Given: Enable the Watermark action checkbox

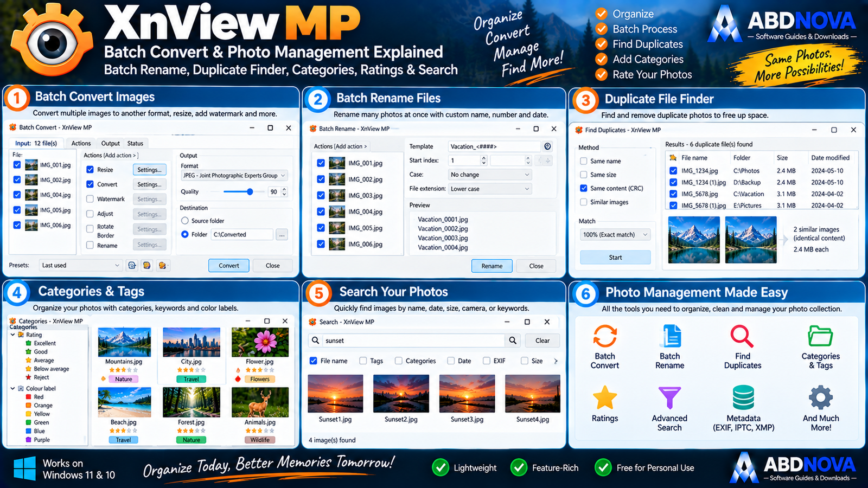Looking at the screenshot, I should (x=90, y=199).
